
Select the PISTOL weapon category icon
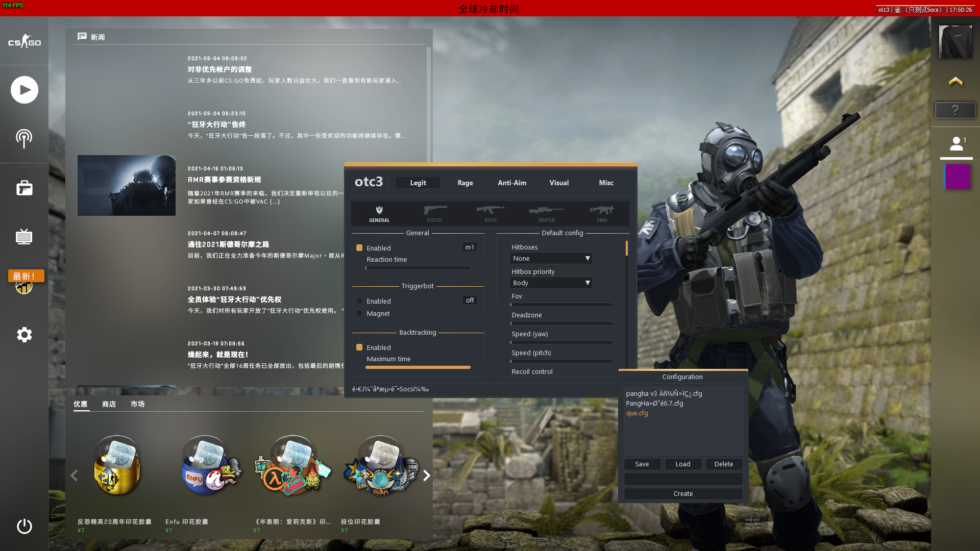click(434, 212)
